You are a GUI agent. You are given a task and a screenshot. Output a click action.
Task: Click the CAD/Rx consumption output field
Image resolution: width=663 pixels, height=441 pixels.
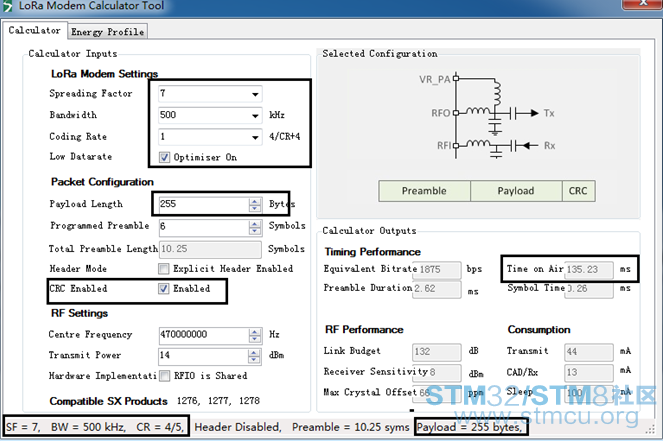pyautogui.click(x=589, y=373)
